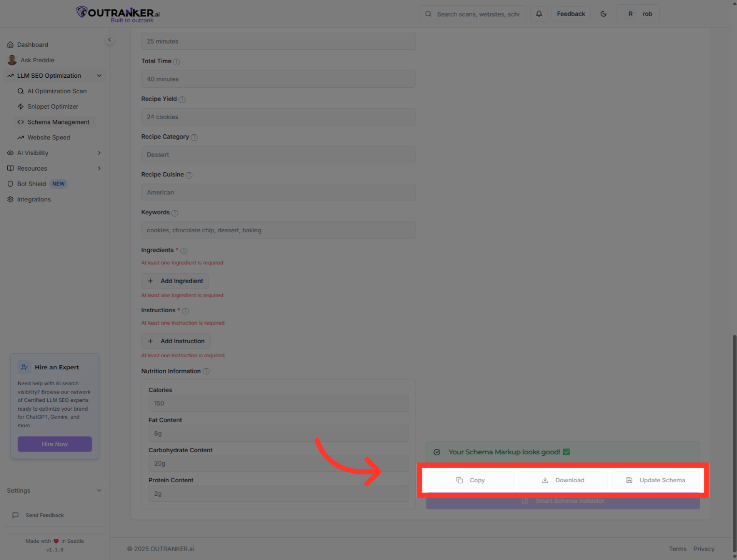Click the Keywords info tooltip icon
737x560 pixels.
(175, 213)
